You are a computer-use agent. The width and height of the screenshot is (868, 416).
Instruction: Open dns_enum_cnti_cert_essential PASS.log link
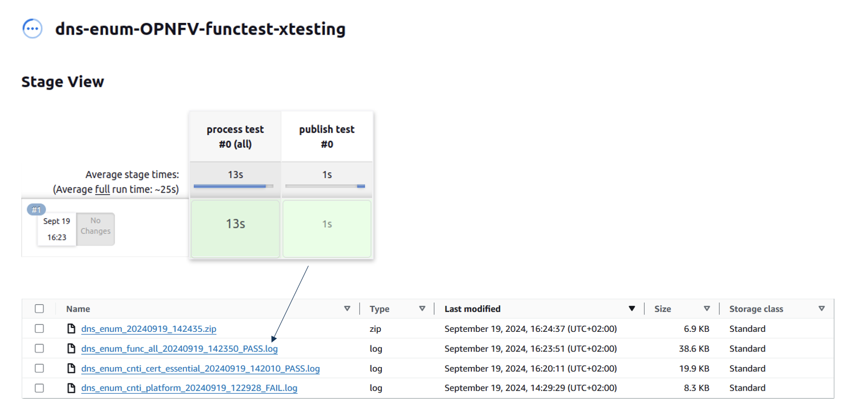click(200, 369)
